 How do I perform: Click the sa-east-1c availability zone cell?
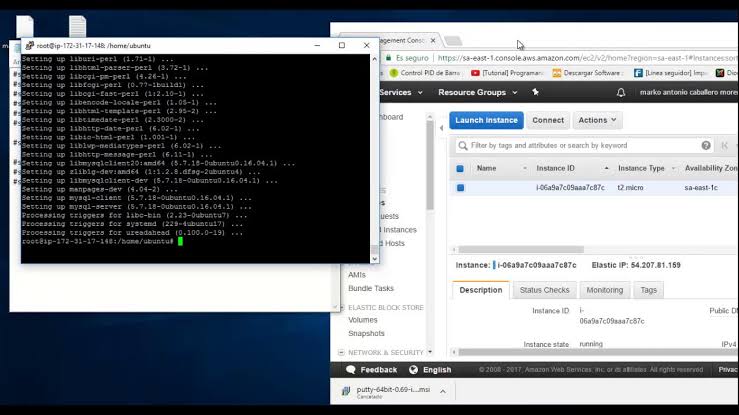click(x=701, y=187)
